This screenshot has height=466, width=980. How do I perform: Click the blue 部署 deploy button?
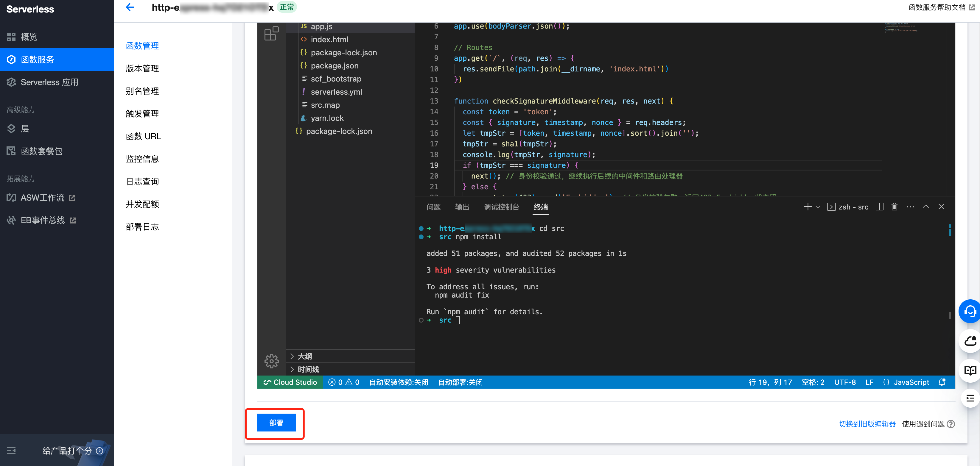[276, 423]
